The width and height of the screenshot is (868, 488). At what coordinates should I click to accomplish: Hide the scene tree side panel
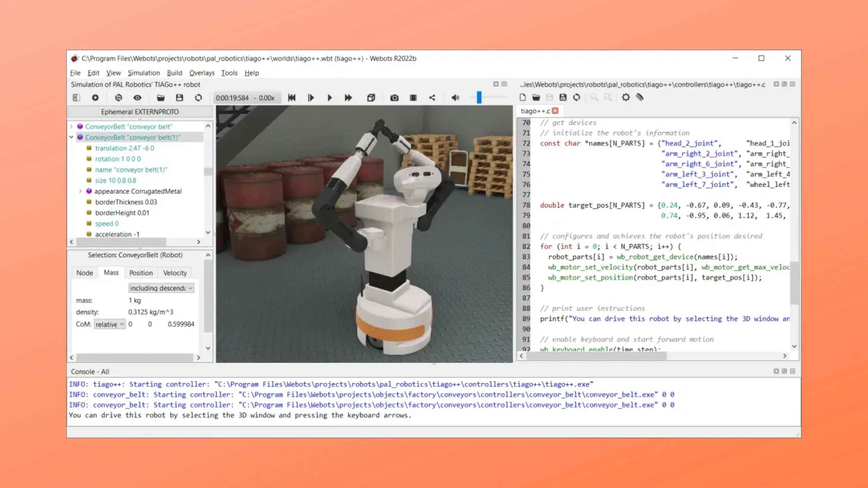point(76,98)
